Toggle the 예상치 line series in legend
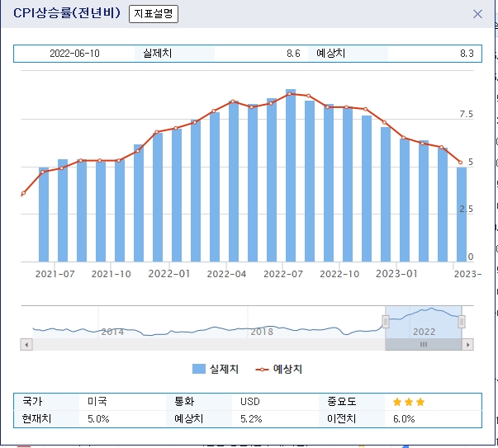 click(x=279, y=369)
